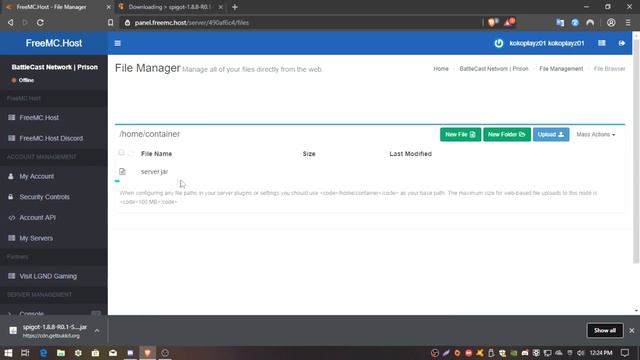
Task: Open a new browser tab with the plus button
Action: pyautogui.click(x=235, y=7)
